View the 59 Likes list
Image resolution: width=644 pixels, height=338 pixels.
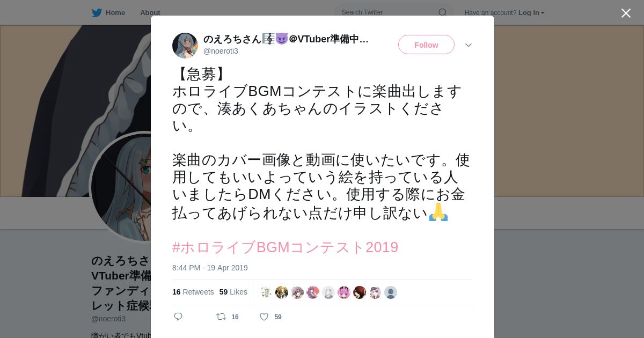(x=233, y=292)
